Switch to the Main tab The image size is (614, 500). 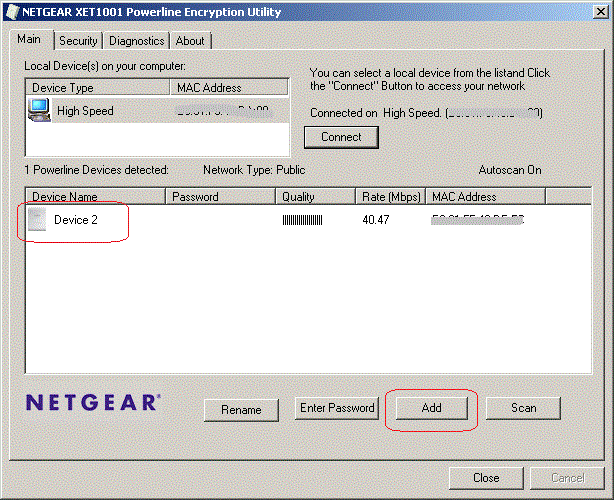tap(31, 40)
